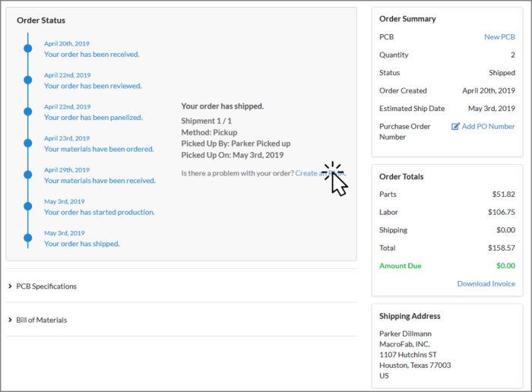Select the 'order has been received' timeline dot
This screenshot has height=392, width=532.
click(x=28, y=49)
